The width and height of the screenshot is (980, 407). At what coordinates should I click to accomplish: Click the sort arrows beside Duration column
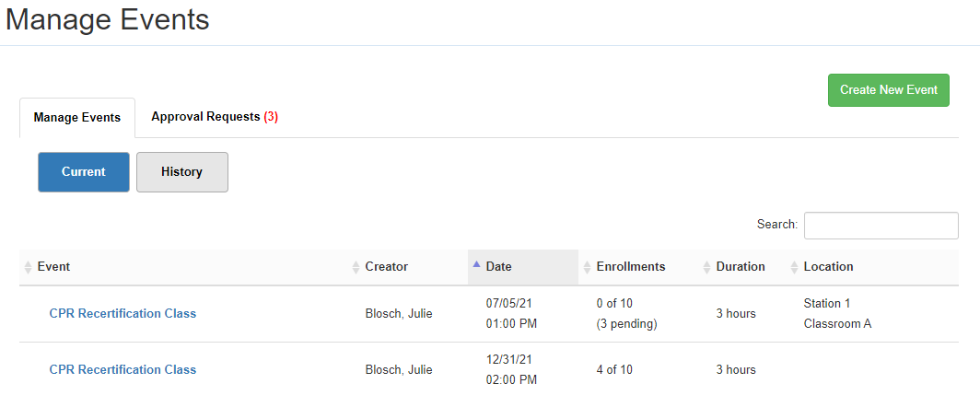[x=707, y=267]
